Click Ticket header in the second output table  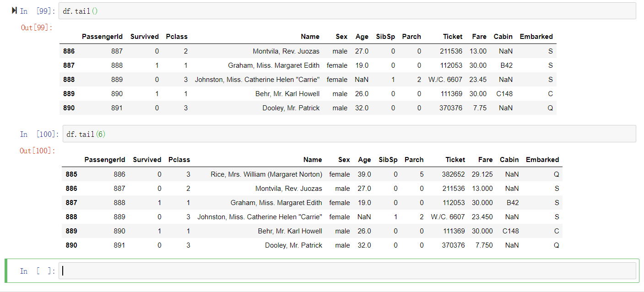(455, 160)
